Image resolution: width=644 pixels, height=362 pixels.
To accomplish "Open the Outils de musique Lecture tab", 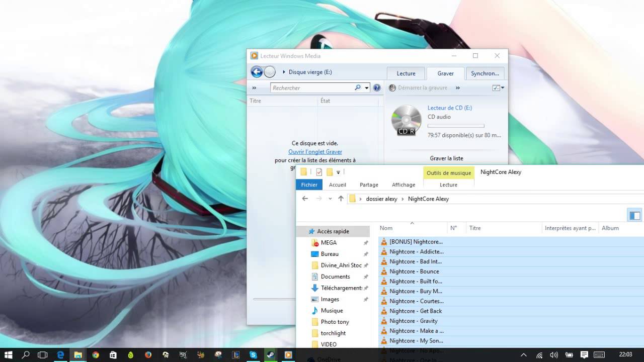I will [448, 185].
